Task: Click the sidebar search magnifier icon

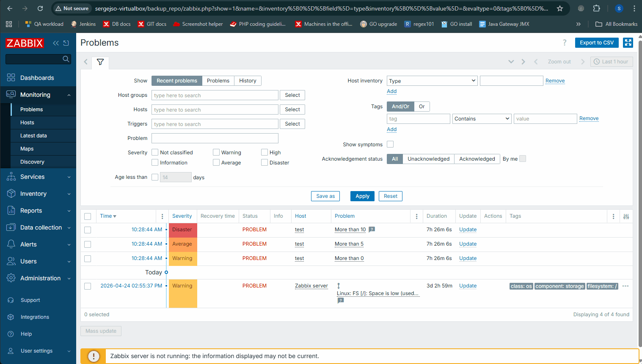Action: pyautogui.click(x=66, y=59)
